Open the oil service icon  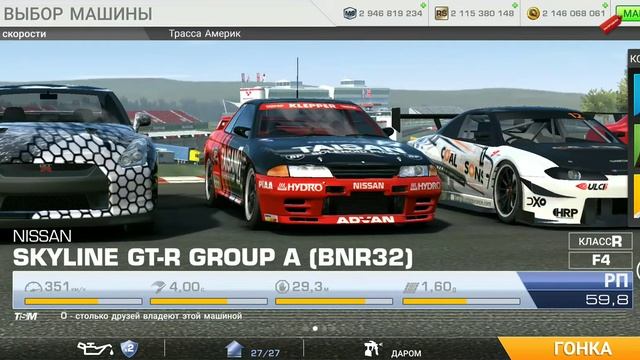(95, 349)
